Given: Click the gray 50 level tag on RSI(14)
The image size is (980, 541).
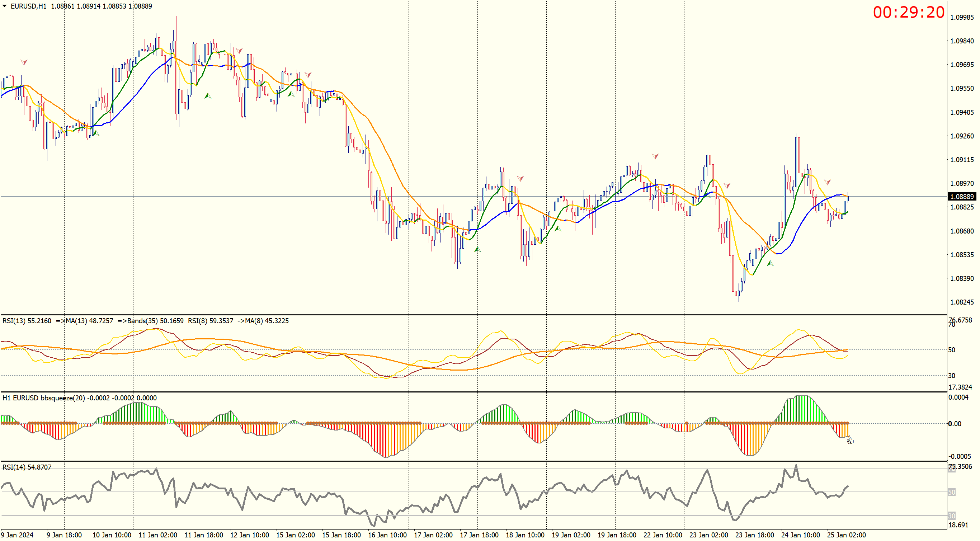Looking at the screenshot, I should tap(951, 492).
